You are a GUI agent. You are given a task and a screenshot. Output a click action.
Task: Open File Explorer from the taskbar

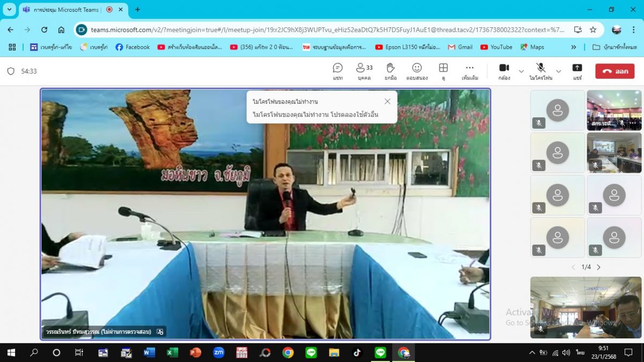(x=334, y=352)
